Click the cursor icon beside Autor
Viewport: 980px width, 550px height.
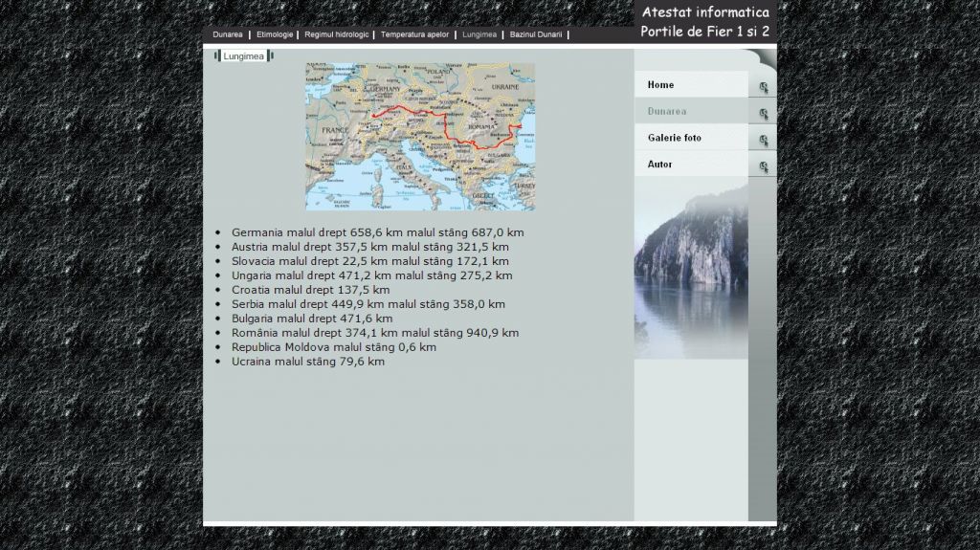tap(763, 166)
